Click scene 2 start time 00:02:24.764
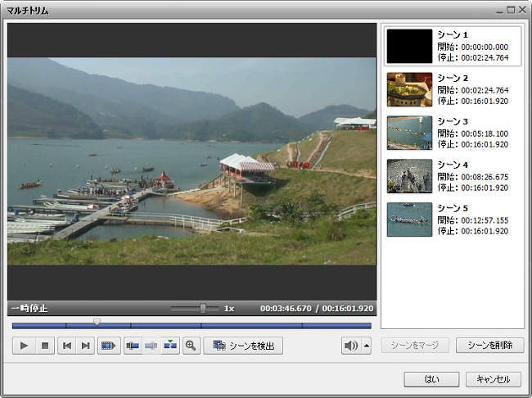Viewport: 532px width, 398px height. [485, 90]
